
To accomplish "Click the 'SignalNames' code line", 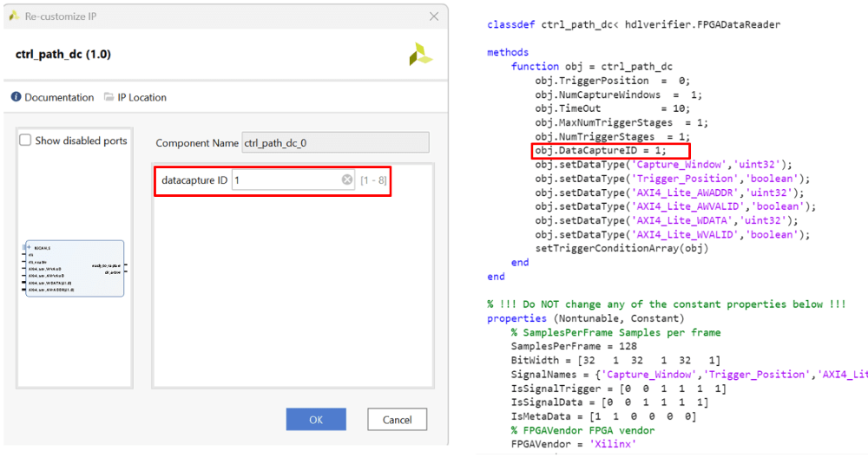I will tap(689, 375).
